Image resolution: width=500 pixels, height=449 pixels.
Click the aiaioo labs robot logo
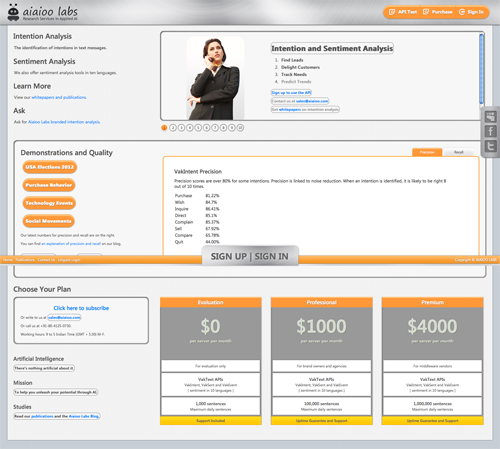coord(13,12)
